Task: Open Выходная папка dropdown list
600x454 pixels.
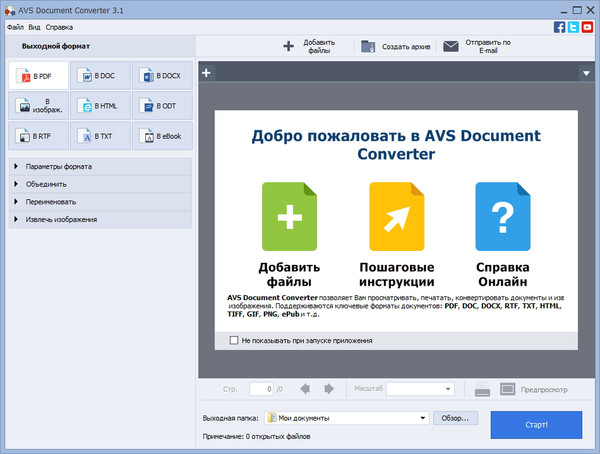Action: (x=425, y=418)
